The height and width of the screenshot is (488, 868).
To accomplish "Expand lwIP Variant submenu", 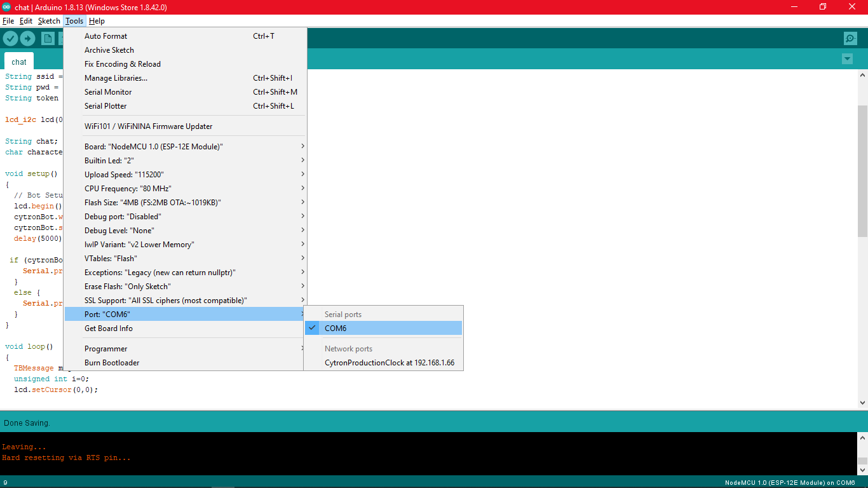I will 185,245.
